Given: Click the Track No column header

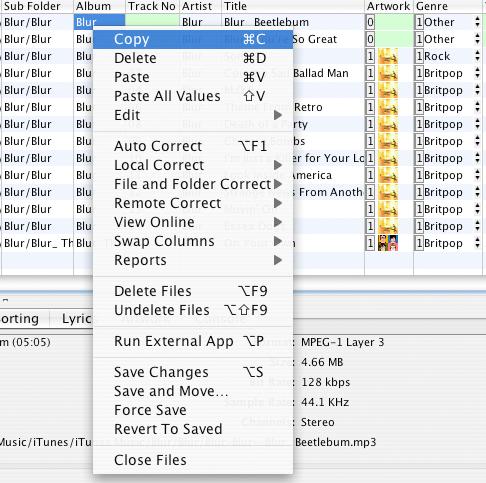Looking at the screenshot, I should 152,6.
